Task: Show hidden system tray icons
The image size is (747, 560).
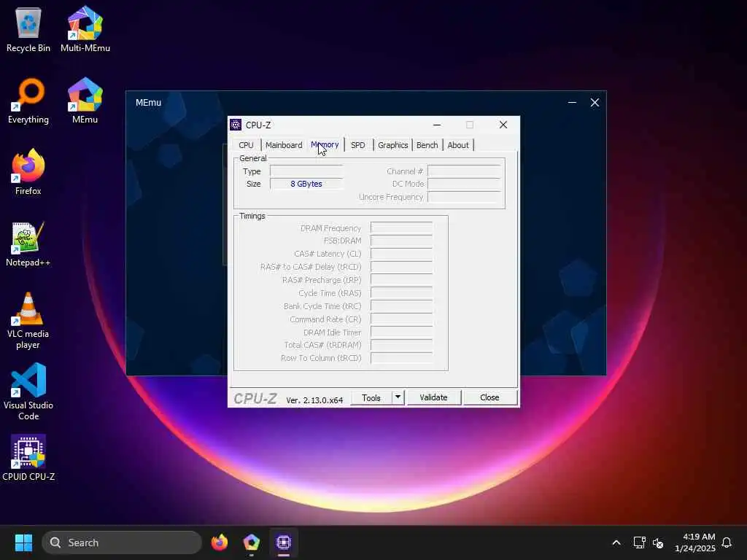Action: tap(616, 542)
